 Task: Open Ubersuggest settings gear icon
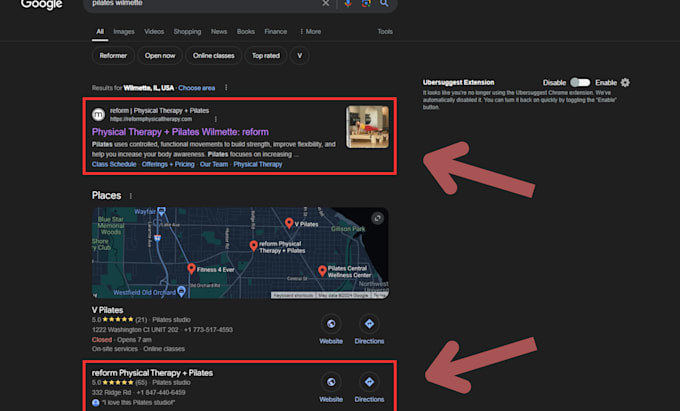pos(625,82)
